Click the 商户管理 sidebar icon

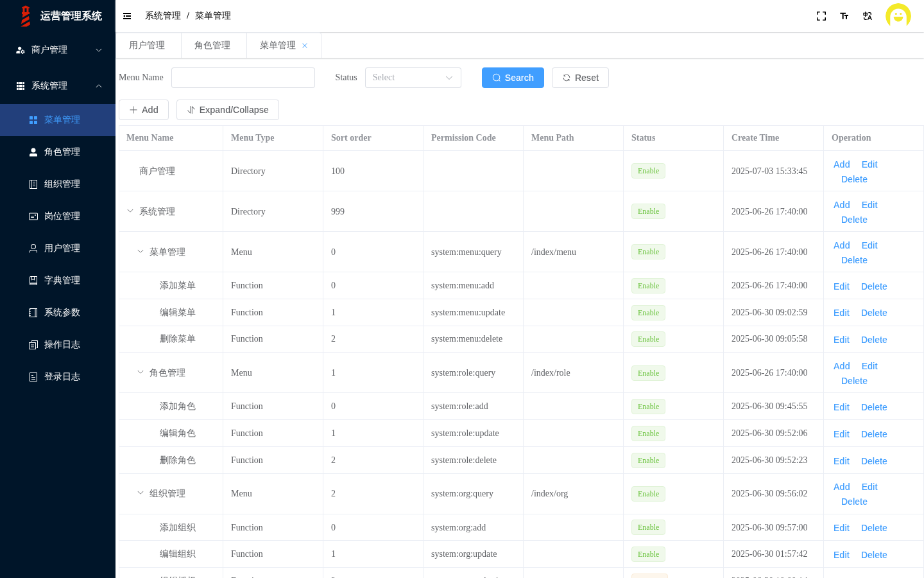tap(21, 50)
